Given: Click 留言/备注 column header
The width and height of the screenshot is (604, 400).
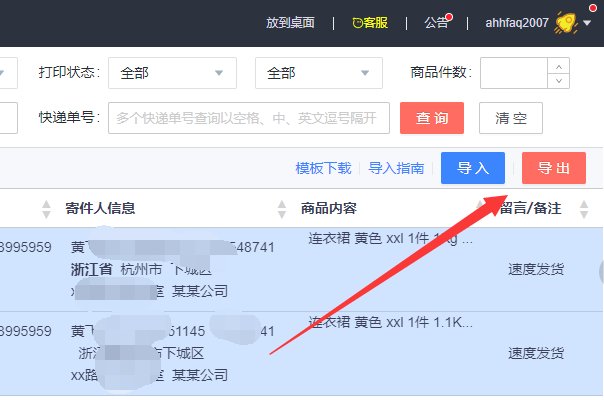Looking at the screenshot, I should point(530,208).
